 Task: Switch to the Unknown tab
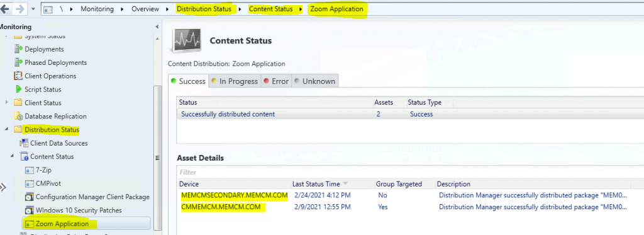[315, 81]
